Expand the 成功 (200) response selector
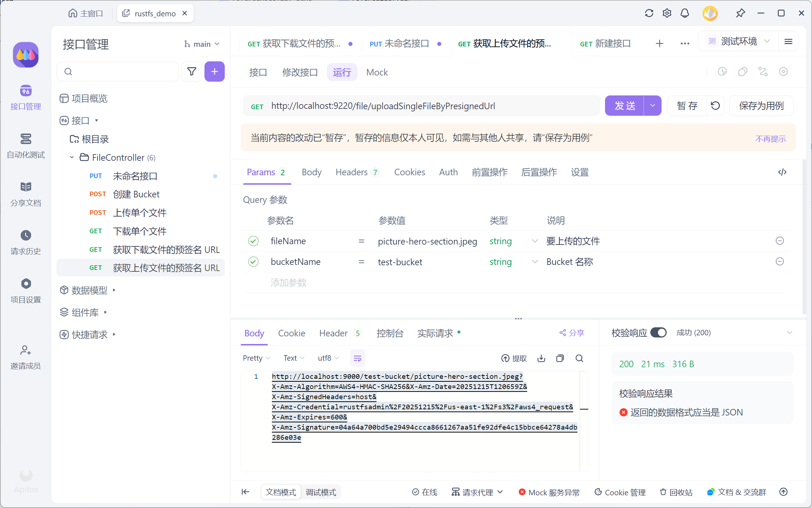The width and height of the screenshot is (812, 508). [x=790, y=332]
